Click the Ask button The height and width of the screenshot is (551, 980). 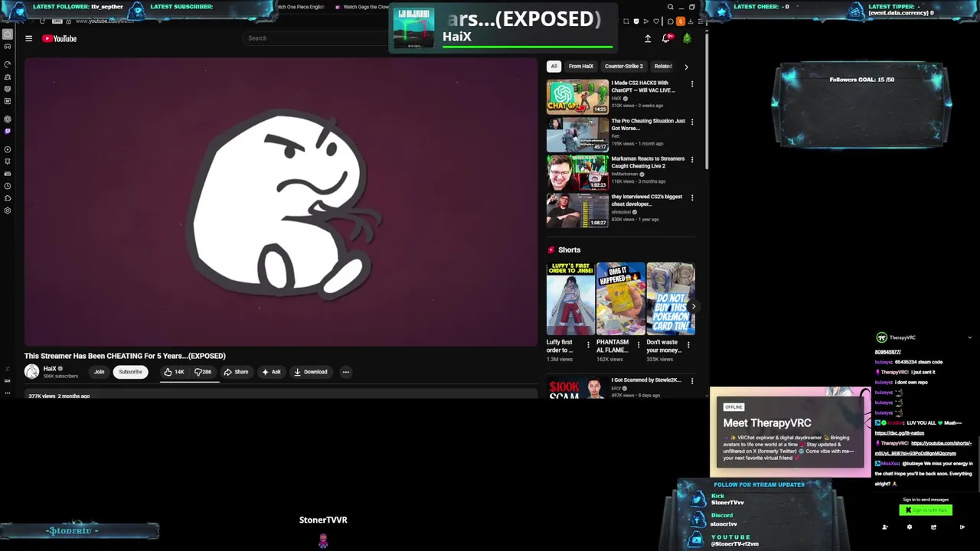271,372
